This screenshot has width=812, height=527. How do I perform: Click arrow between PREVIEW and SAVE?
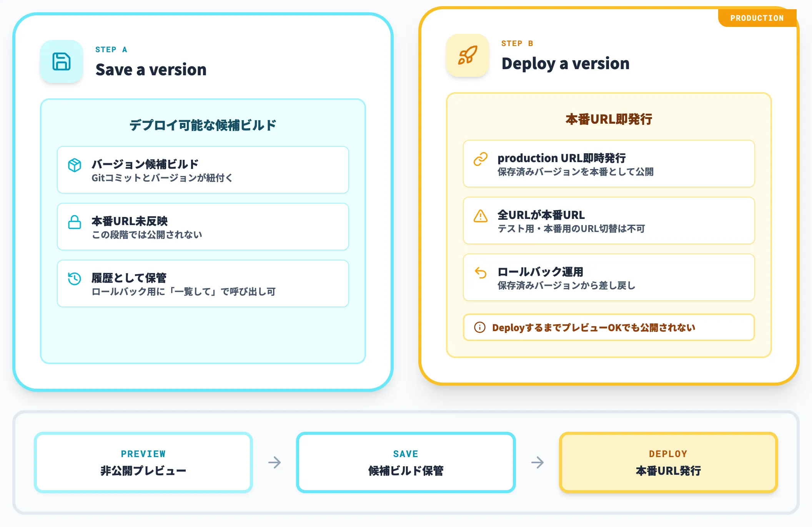275,462
